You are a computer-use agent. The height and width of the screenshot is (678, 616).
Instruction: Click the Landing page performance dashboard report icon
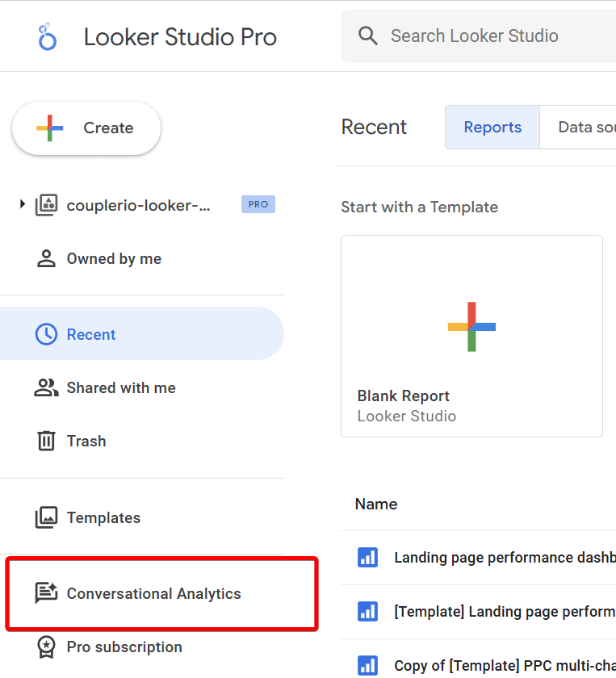367,558
